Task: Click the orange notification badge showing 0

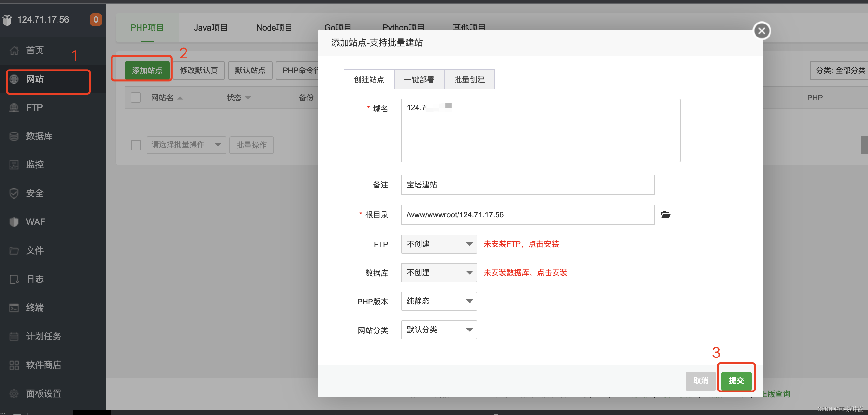Action: [96, 20]
